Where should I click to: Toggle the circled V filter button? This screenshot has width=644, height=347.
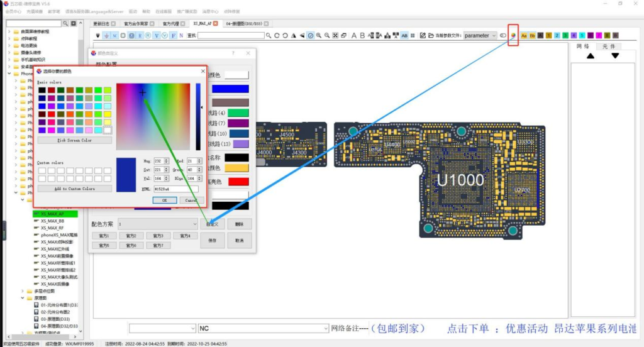[x=165, y=35]
